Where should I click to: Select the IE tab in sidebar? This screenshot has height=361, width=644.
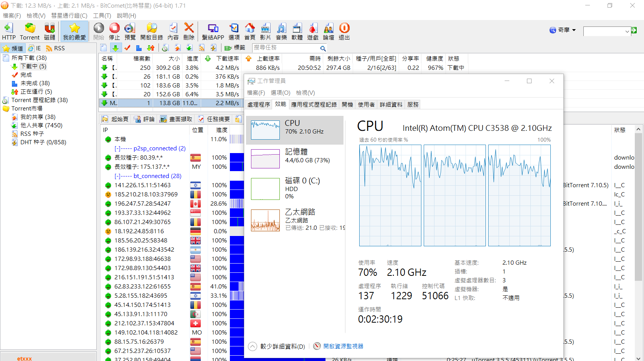tap(35, 48)
